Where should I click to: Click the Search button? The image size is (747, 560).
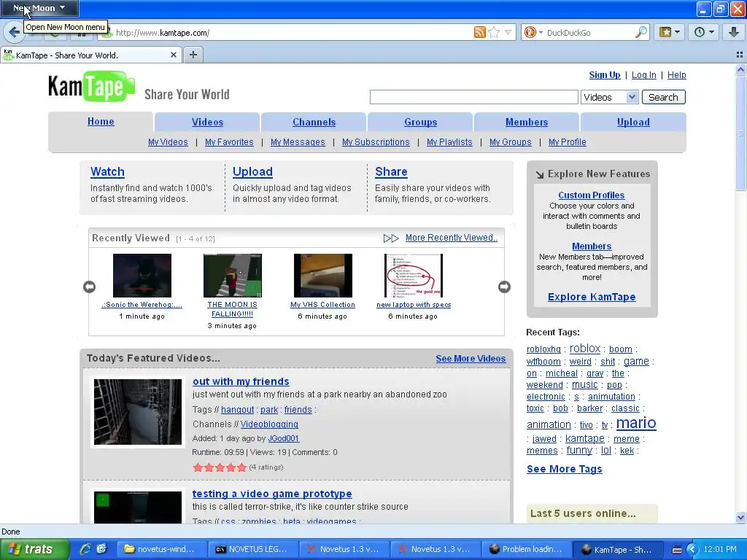pyautogui.click(x=663, y=97)
